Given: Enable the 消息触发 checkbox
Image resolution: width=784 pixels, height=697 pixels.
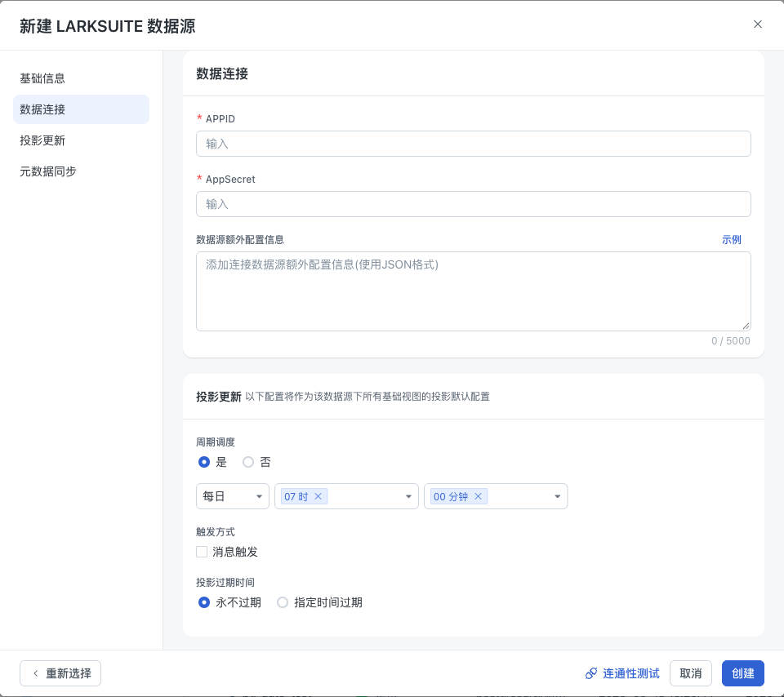Looking at the screenshot, I should click(202, 552).
